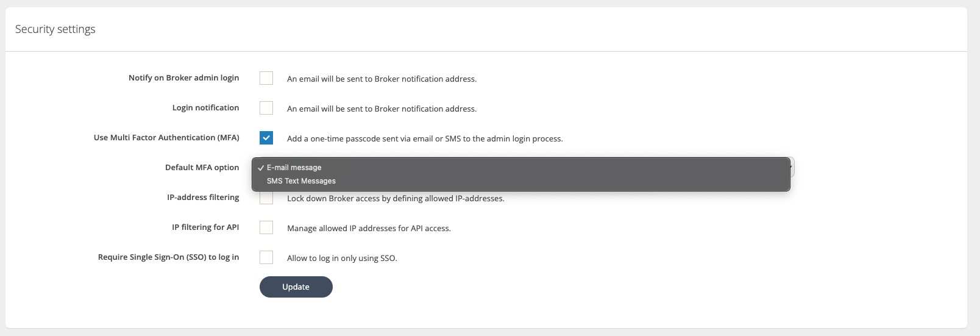Choose SMS Text Messages from the list

coord(301,181)
